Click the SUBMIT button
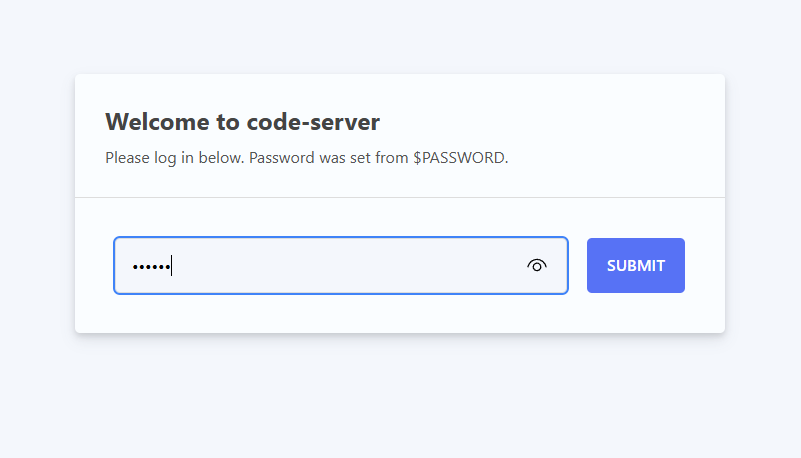The height and width of the screenshot is (458, 801). pyautogui.click(x=635, y=266)
